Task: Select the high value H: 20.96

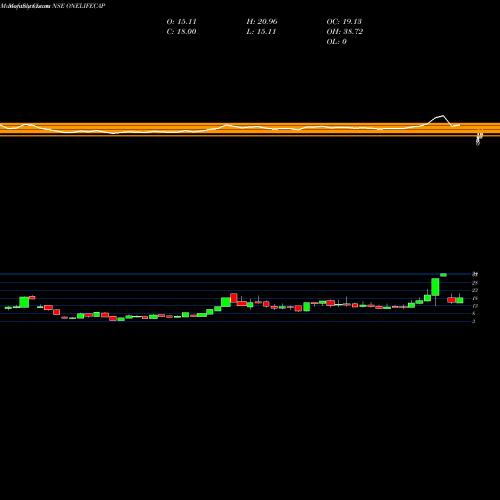Action: (262, 22)
